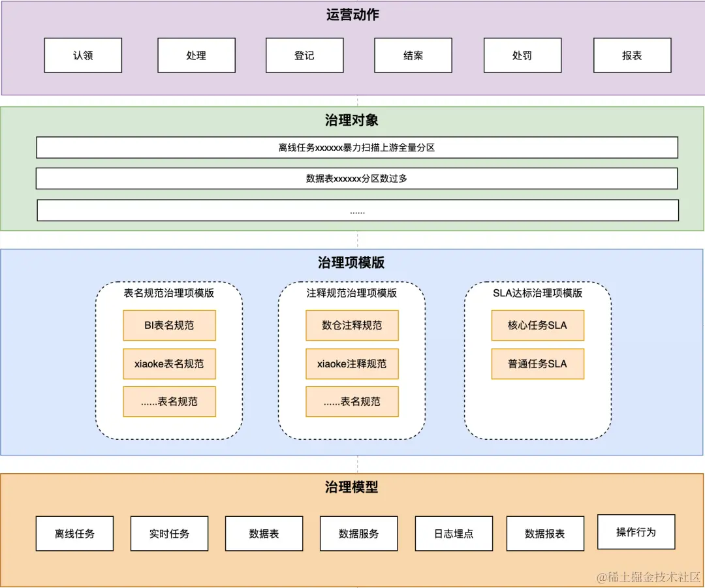Click the 数据表 box
This screenshot has width=705, height=588.
(264, 534)
